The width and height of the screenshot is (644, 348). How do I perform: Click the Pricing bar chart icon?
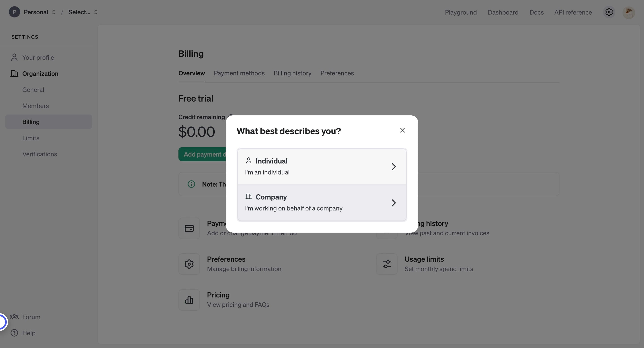click(x=189, y=300)
